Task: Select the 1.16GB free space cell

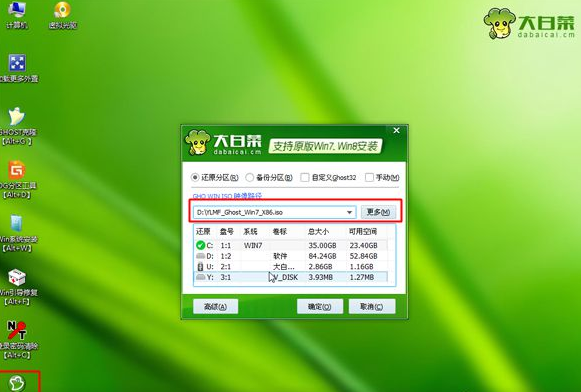Action: click(361, 266)
